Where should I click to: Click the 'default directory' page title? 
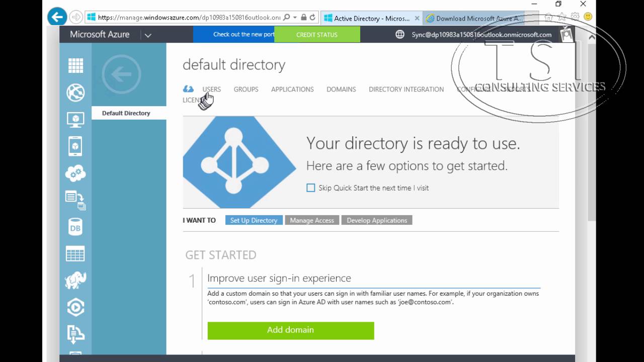point(234,64)
